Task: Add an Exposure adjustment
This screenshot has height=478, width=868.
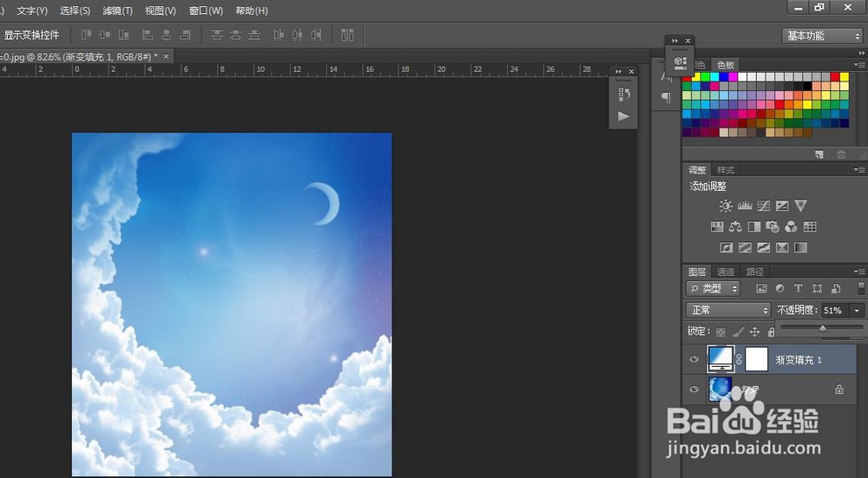Action: (782, 206)
